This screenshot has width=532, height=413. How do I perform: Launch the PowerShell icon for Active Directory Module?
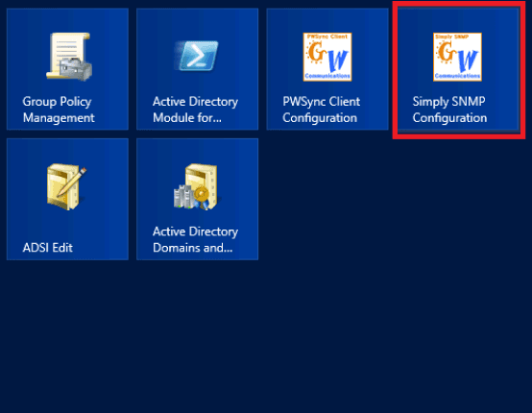[x=198, y=56]
